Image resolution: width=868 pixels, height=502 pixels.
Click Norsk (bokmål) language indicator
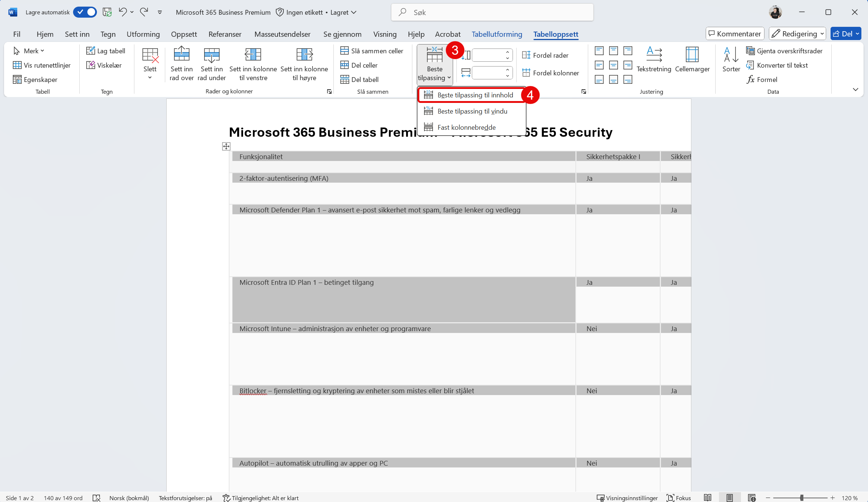coord(129,498)
